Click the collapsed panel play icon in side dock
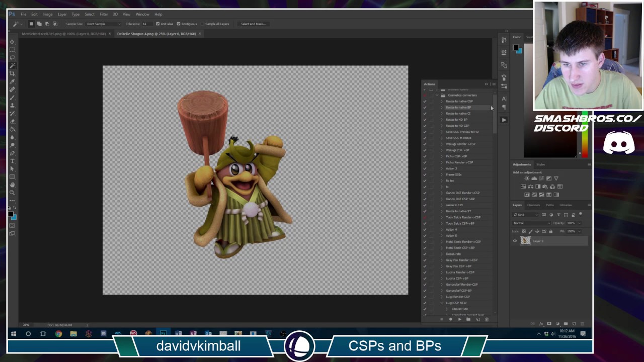This screenshot has height=362, width=644. tap(504, 120)
